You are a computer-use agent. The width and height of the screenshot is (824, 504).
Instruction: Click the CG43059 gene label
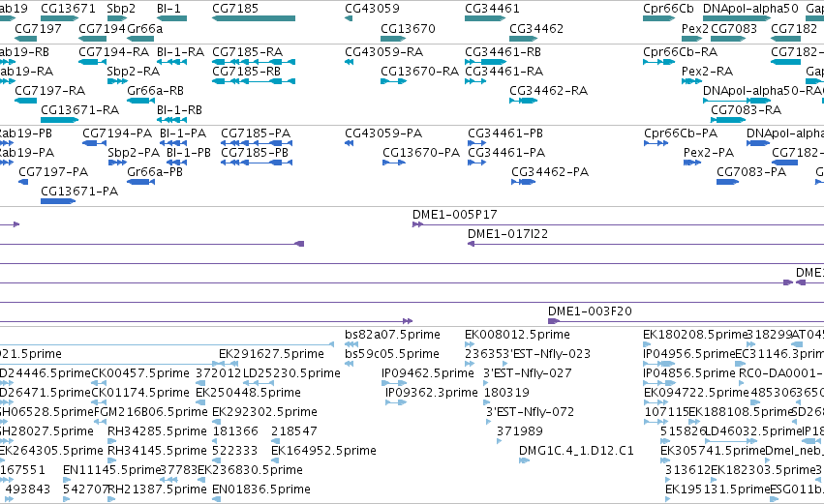(x=372, y=9)
